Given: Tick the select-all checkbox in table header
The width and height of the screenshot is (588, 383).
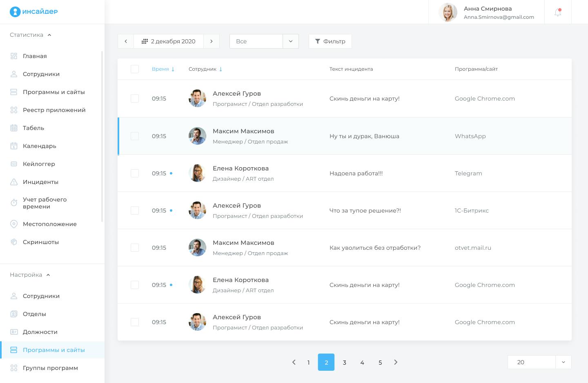Looking at the screenshot, I should tap(135, 69).
